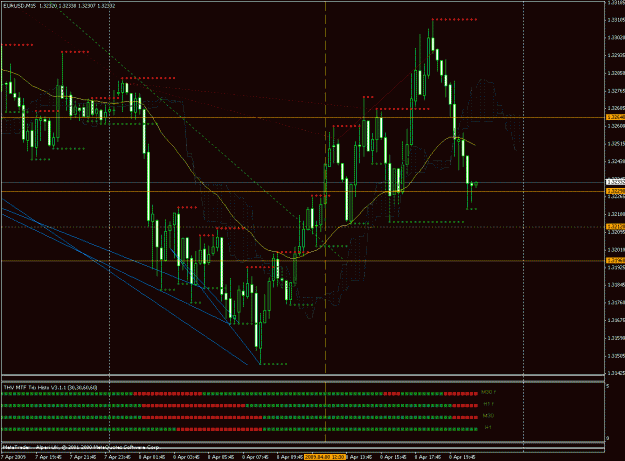The width and height of the screenshot is (625, 461).
Task: Click the white current price label on price axis
Action: tap(615, 182)
